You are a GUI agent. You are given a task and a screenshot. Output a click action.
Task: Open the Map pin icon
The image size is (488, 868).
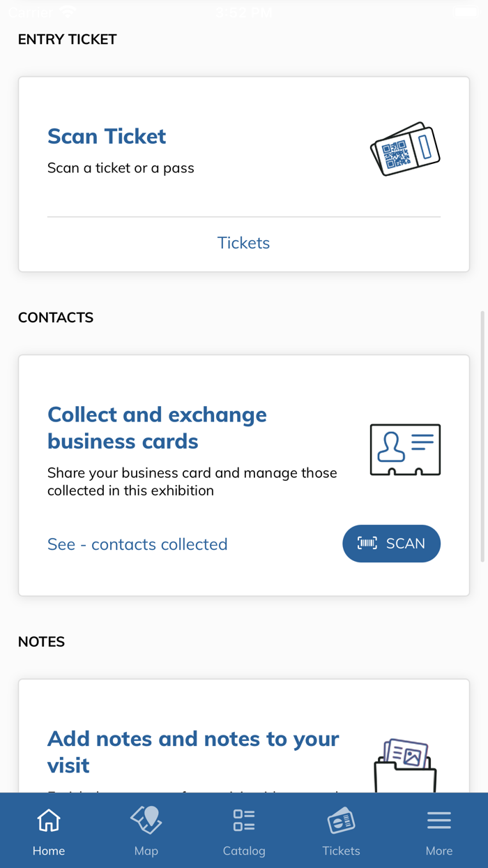click(146, 821)
